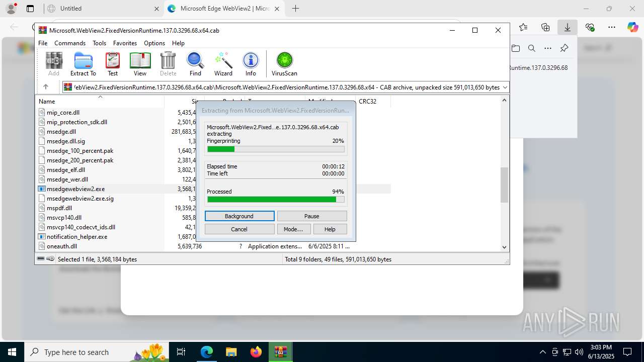This screenshot has height=362, width=644.
Task: Open File Explorer from taskbar
Action: coord(231,352)
